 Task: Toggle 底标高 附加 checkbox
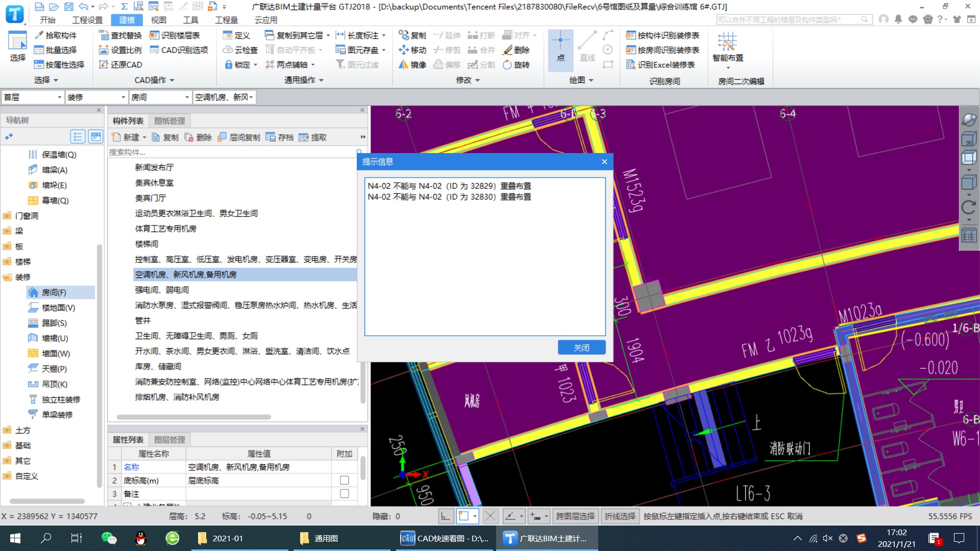pyautogui.click(x=345, y=480)
